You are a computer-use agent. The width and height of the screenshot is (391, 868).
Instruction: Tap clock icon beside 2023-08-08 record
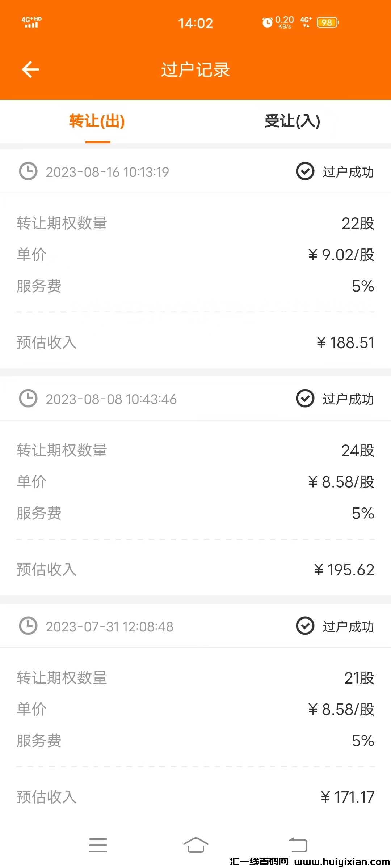pyautogui.click(x=28, y=399)
